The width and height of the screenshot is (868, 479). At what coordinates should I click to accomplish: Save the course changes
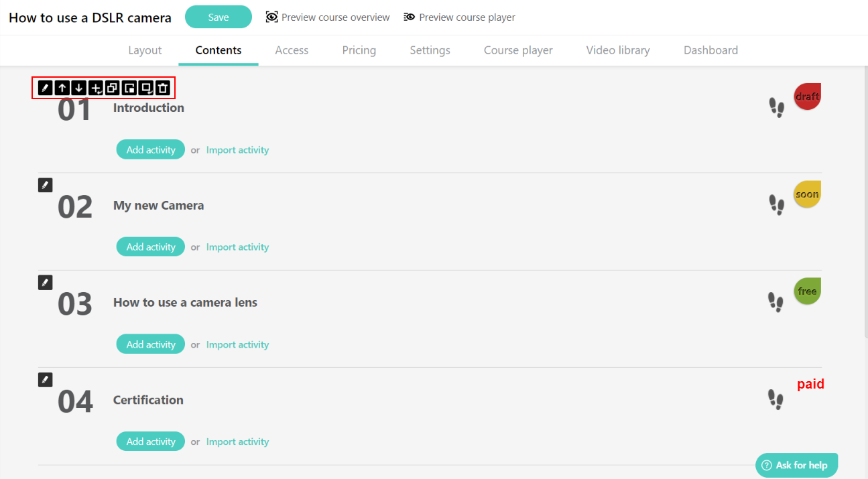(218, 16)
